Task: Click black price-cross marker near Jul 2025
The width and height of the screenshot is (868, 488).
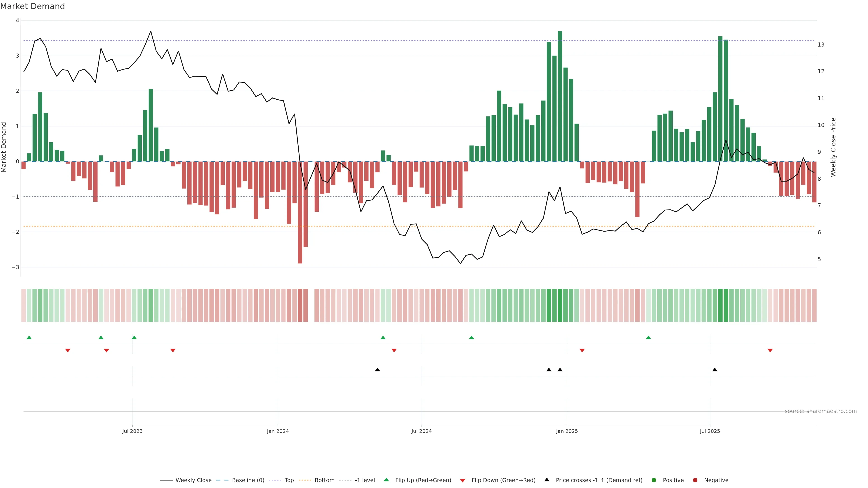Action: (x=715, y=370)
